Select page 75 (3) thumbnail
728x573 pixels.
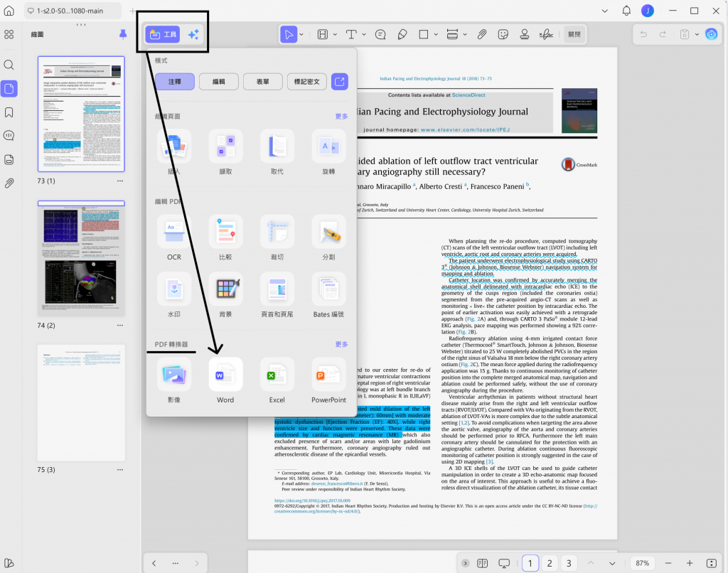click(81, 402)
